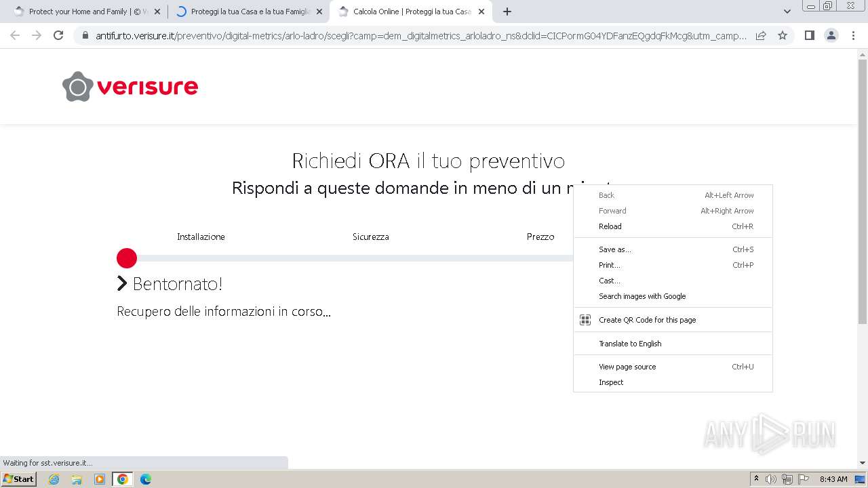Open Microsoft Edge from taskbar
This screenshot has height=488, width=868.
[146, 479]
